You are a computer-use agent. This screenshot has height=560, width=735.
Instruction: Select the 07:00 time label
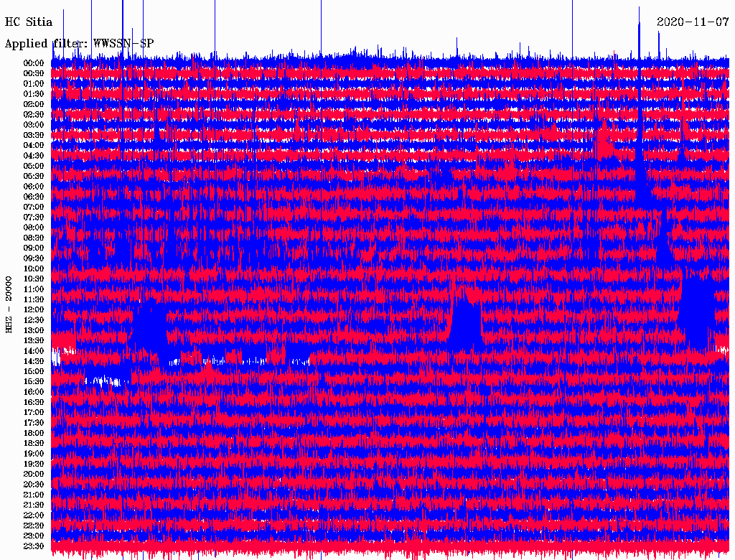click(x=34, y=207)
